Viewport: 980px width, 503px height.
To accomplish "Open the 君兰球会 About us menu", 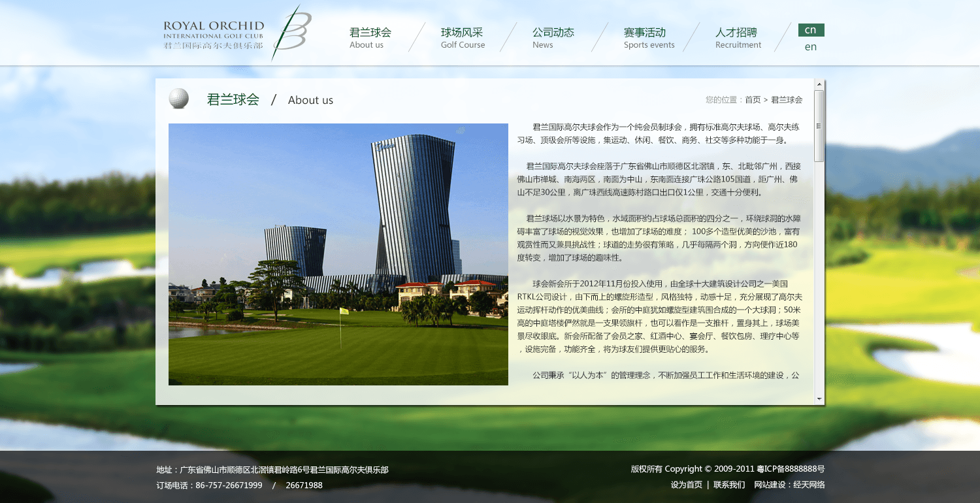I will 370,37.
